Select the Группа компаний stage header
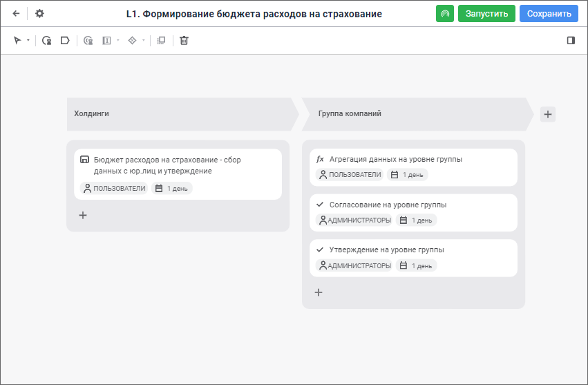Screen dimensions: 588x385 [417, 114]
